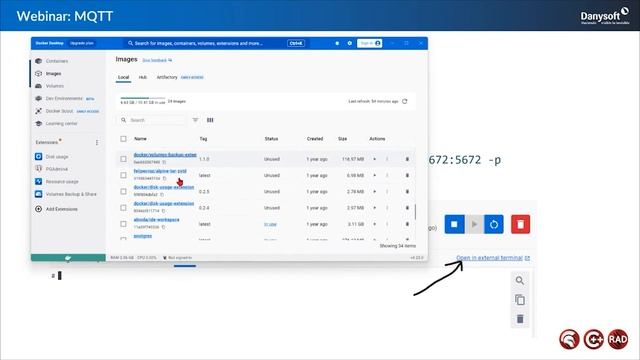Open more actions for volumes-backup-extension 1.1.0
Screen dimensions: 640x360
tap(387, 159)
